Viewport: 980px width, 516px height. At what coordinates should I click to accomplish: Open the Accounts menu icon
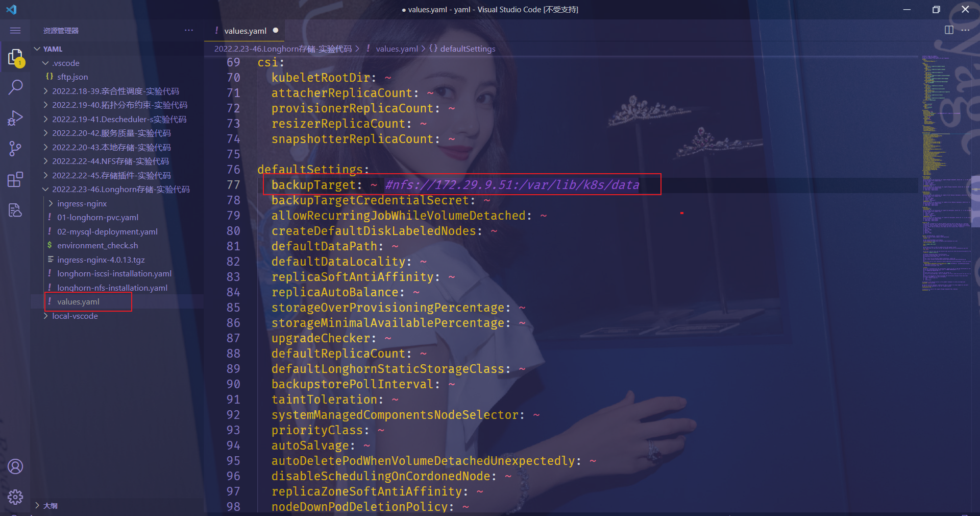point(15,466)
